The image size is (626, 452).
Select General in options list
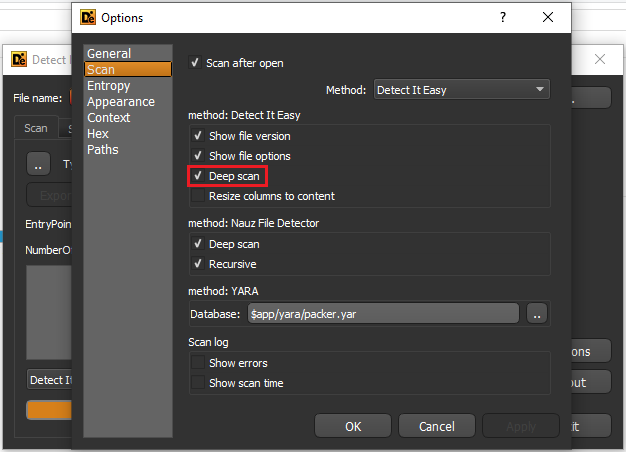tap(109, 53)
